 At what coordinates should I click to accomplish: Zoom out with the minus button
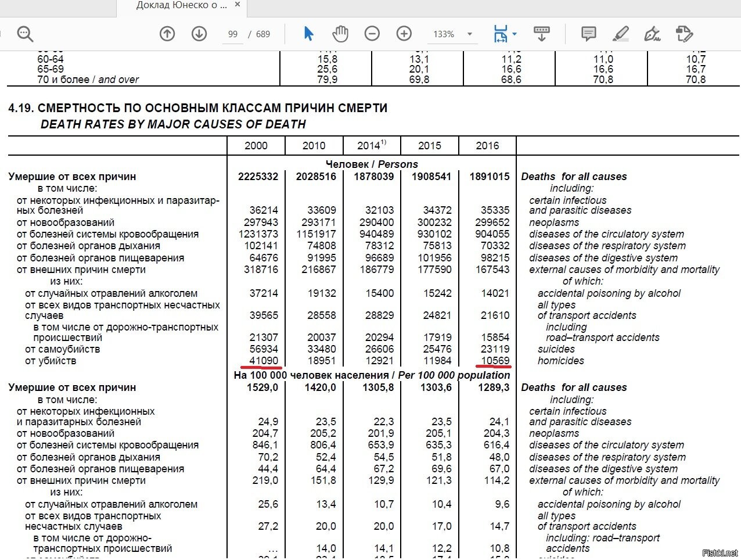coord(372,34)
